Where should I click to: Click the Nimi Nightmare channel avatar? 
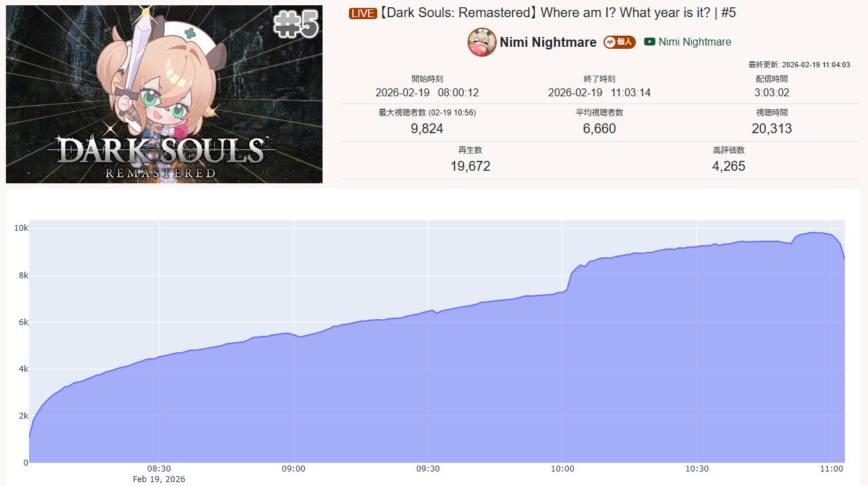pos(482,42)
